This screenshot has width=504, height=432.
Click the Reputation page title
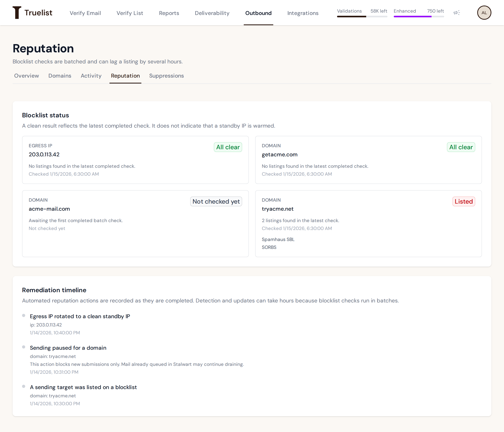click(43, 48)
